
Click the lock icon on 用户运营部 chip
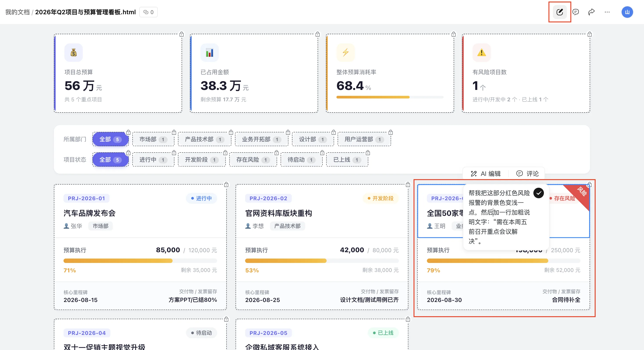(x=391, y=132)
